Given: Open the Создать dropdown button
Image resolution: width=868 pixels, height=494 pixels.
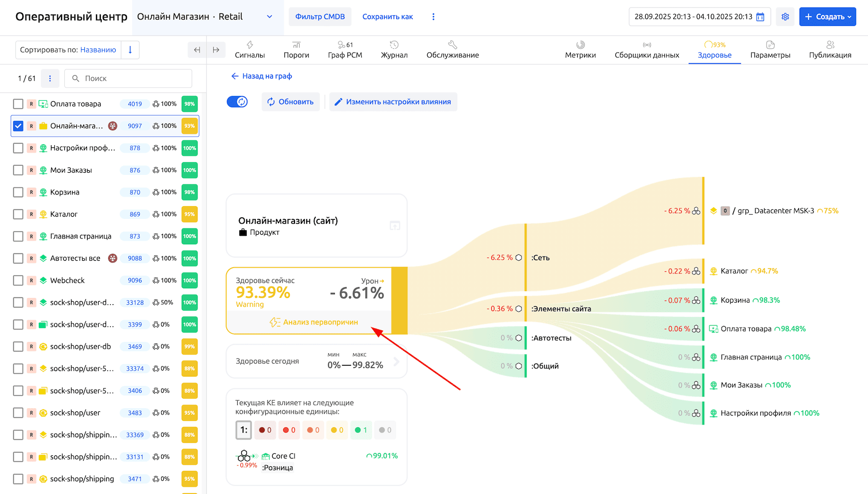Looking at the screenshot, I should pyautogui.click(x=827, y=17).
